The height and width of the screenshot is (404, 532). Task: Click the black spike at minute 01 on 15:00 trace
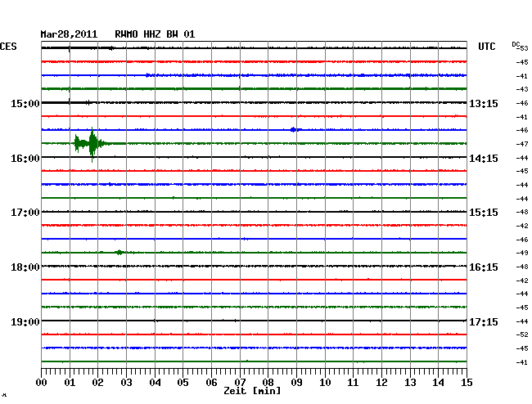pos(70,101)
